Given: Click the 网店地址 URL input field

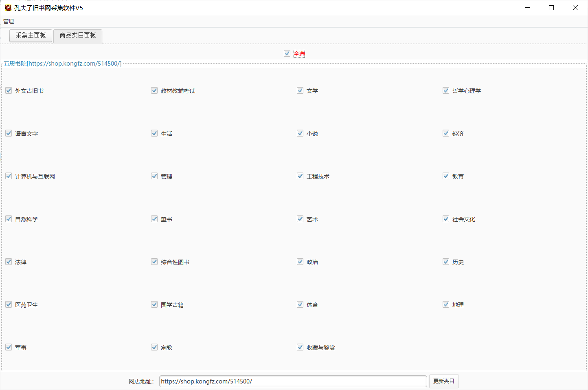Looking at the screenshot, I should (x=293, y=381).
